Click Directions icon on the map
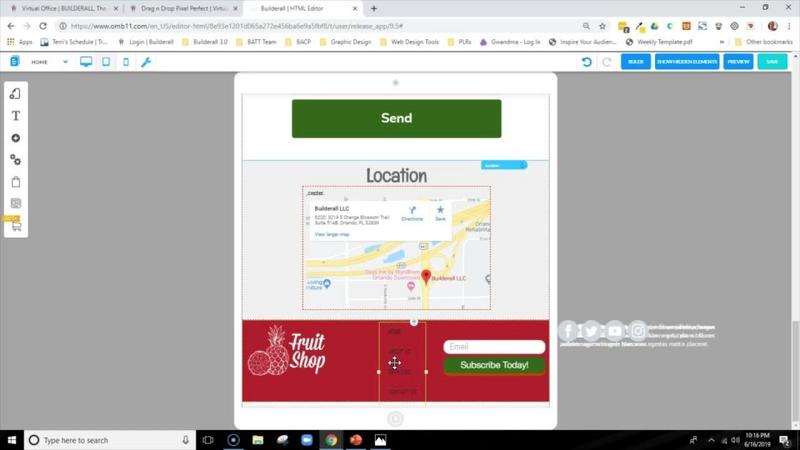 (x=412, y=213)
